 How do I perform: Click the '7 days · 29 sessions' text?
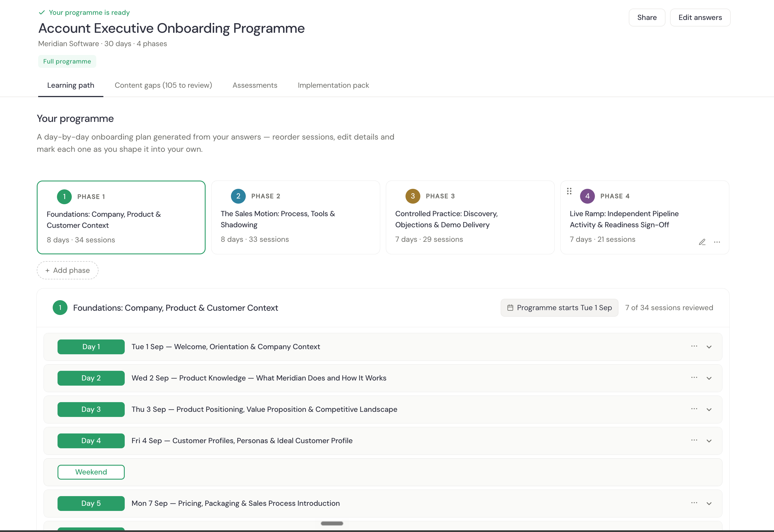(429, 239)
